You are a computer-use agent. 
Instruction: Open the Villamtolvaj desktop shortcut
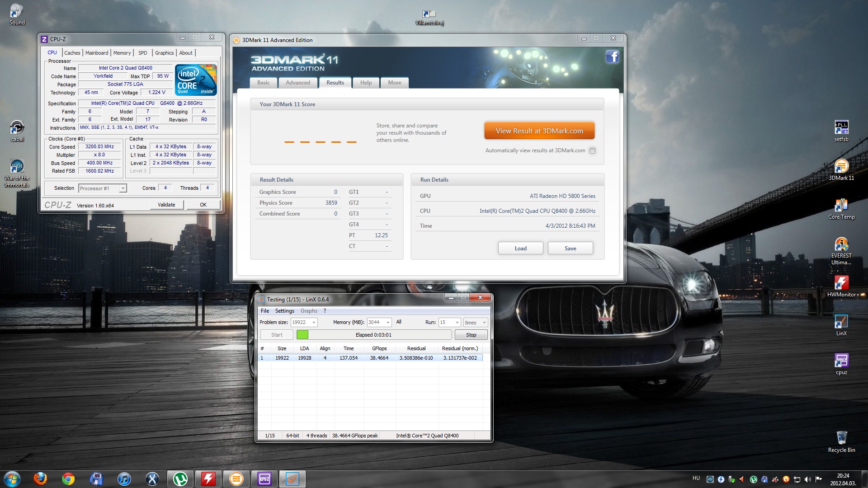(x=429, y=17)
